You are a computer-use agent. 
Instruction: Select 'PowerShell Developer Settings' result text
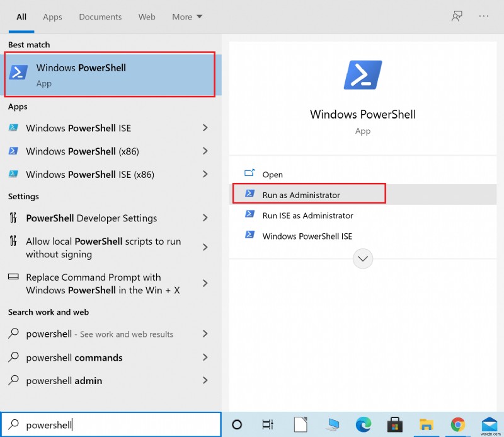(91, 218)
